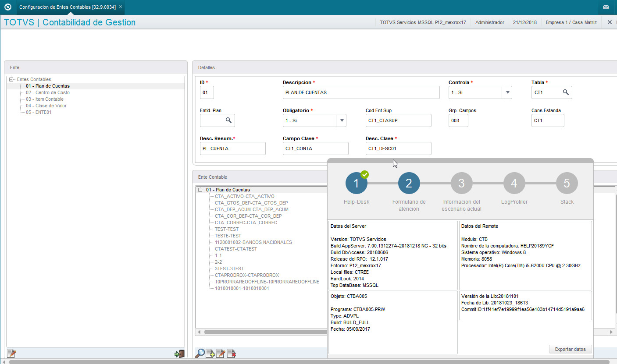Select 1010010001-1010010001 entry
Screen dimensions: 617x364
point(242,288)
